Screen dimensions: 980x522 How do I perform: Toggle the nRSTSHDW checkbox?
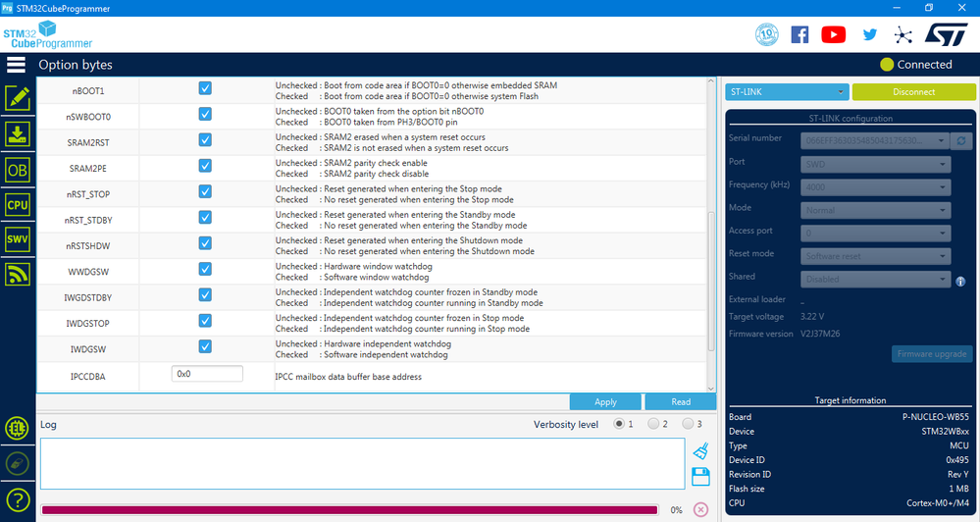pos(205,242)
